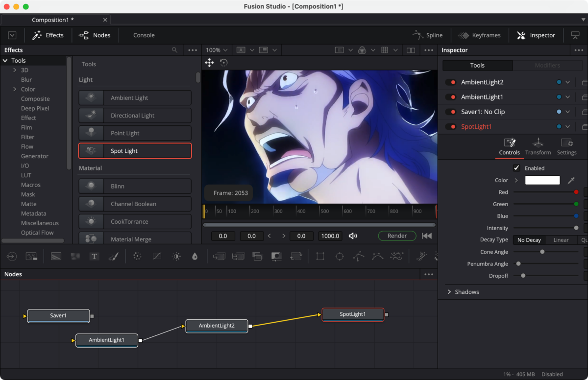Screen dimensions: 588x380
Task: Add a Fast Noise node from the toolbar
Action: coord(75,256)
